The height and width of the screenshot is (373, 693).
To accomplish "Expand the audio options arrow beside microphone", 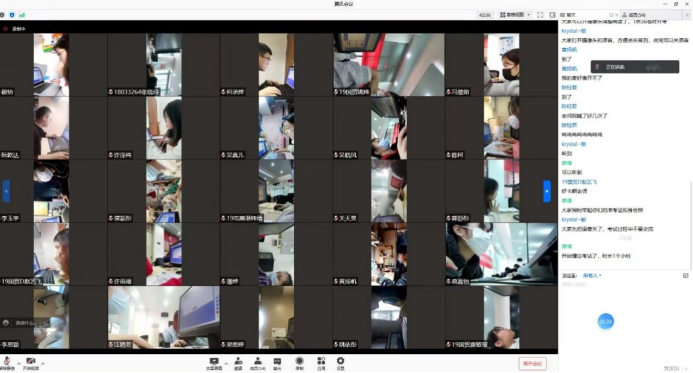I will coord(18,364).
